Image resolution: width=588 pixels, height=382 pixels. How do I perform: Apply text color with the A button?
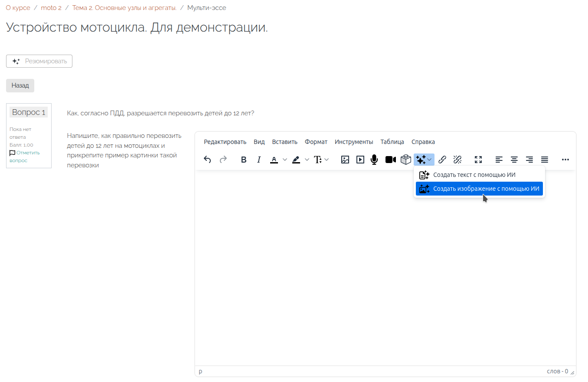point(274,160)
